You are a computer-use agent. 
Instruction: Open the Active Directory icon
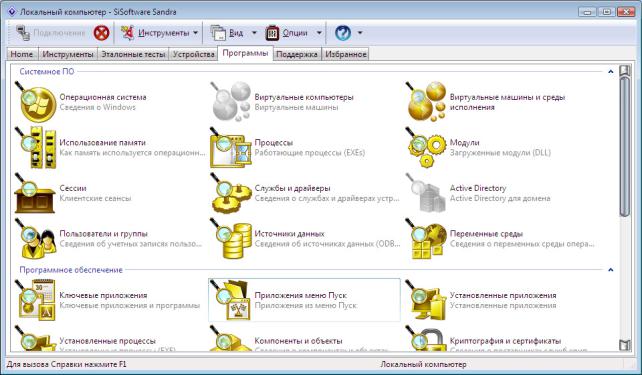pyautogui.click(x=426, y=193)
